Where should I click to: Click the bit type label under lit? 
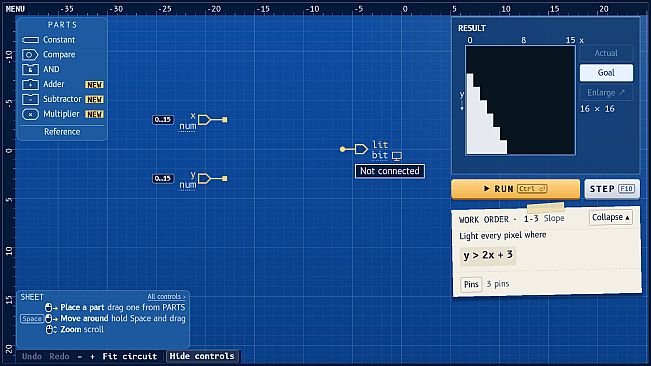coord(380,156)
